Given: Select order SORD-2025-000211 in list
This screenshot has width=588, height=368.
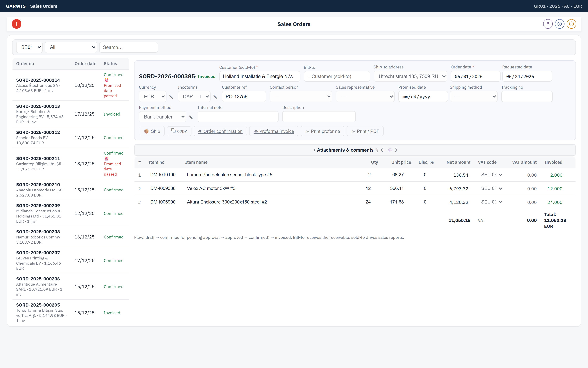Looking at the screenshot, I should click(71, 164).
